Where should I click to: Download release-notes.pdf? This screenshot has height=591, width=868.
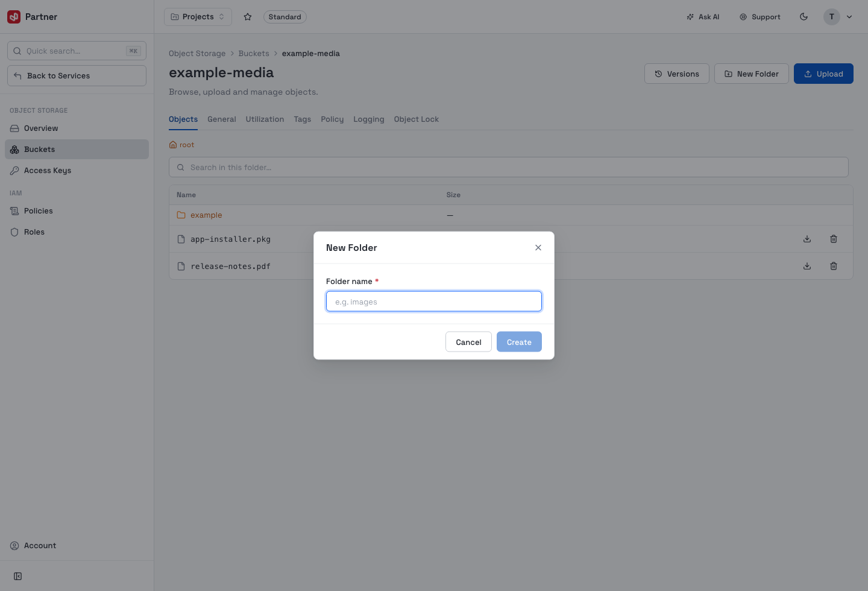pyautogui.click(x=807, y=266)
